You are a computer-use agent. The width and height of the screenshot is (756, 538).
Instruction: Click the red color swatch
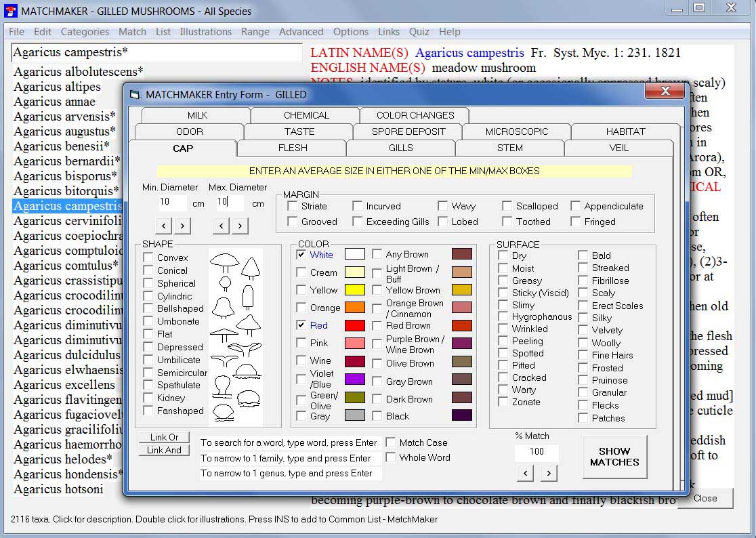point(355,325)
